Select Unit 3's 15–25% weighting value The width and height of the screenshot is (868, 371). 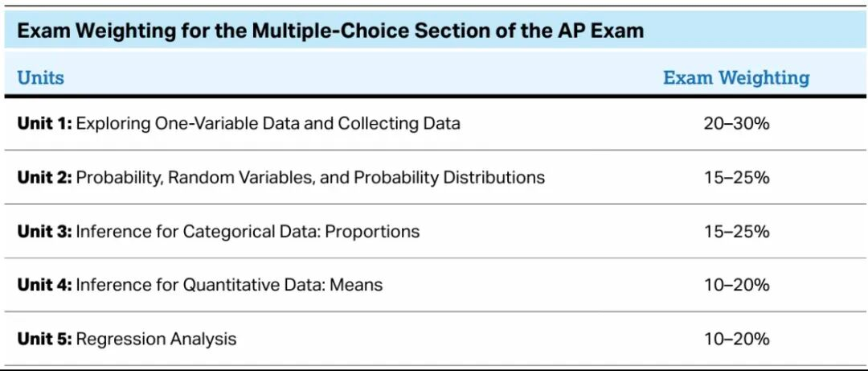(x=736, y=231)
